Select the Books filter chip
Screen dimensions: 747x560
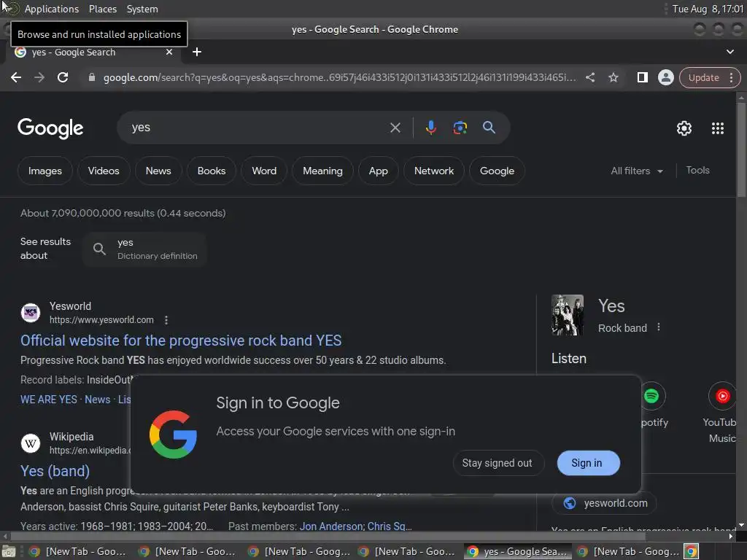[212, 171]
